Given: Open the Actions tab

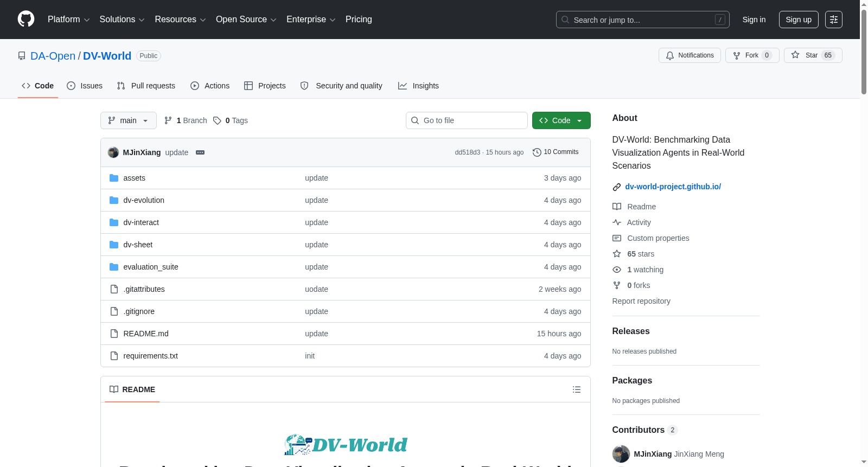Looking at the screenshot, I should [210, 86].
